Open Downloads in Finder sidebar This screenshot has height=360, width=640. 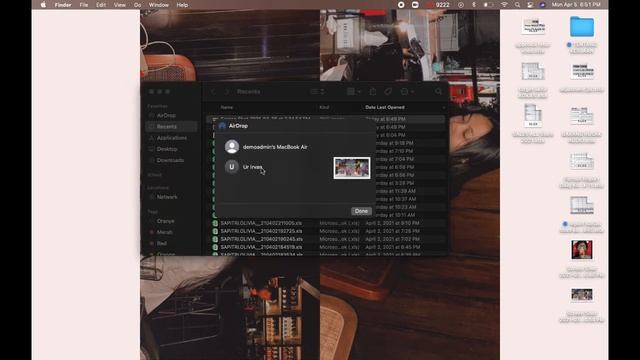coord(170,160)
